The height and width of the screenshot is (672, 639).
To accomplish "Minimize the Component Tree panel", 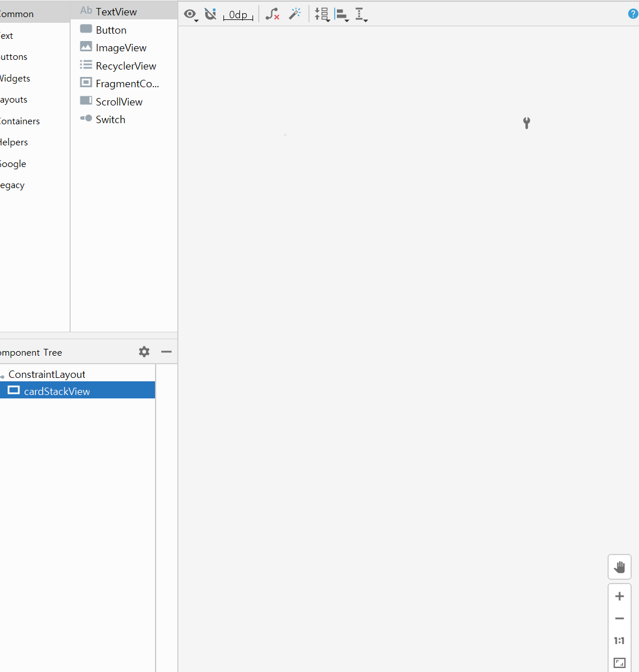I will click(x=166, y=352).
